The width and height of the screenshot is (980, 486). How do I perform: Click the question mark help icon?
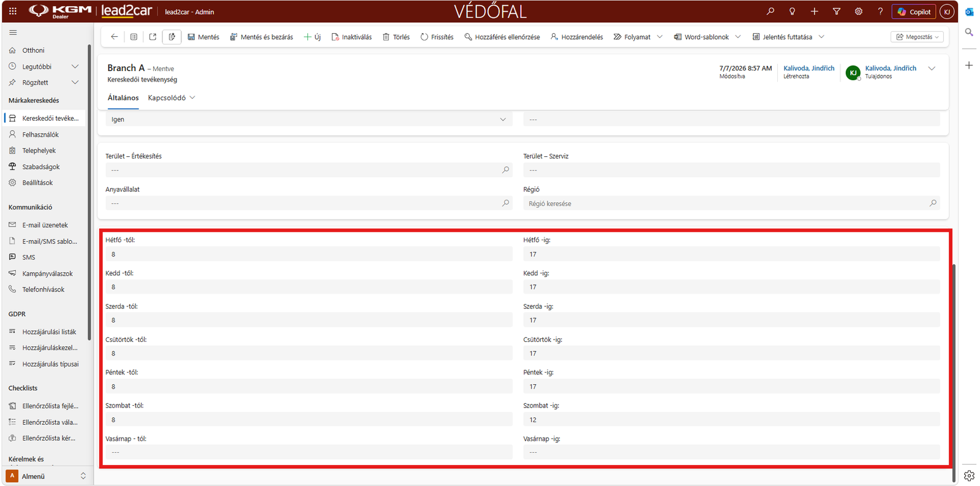[x=880, y=11]
